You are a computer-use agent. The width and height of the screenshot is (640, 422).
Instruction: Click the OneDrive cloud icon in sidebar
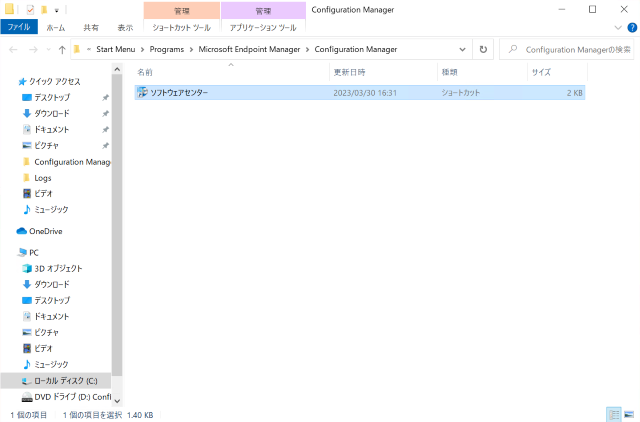point(21,231)
